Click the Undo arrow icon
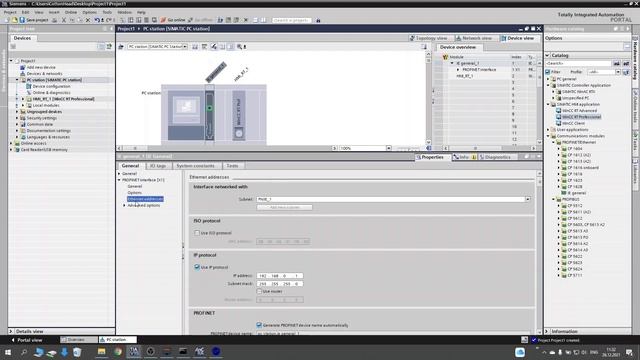The height and width of the screenshot is (360, 640). point(97,20)
